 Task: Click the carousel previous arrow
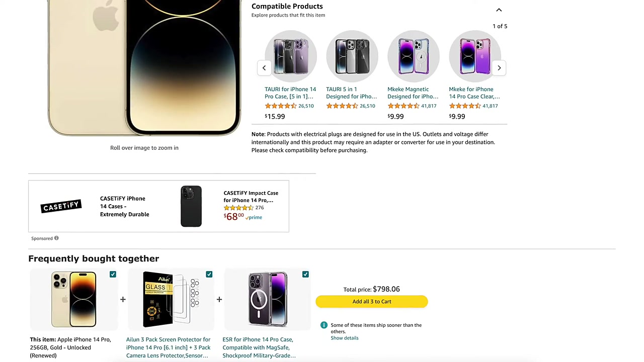coord(264,68)
